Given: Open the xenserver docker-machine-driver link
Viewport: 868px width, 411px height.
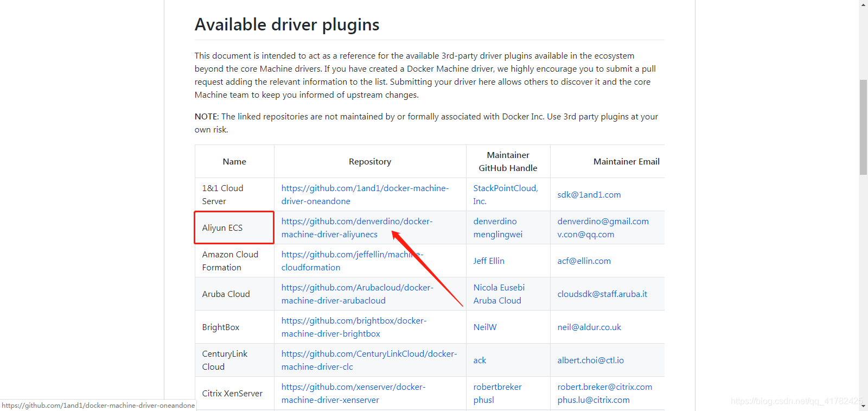Looking at the screenshot, I should (x=353, y=393).
